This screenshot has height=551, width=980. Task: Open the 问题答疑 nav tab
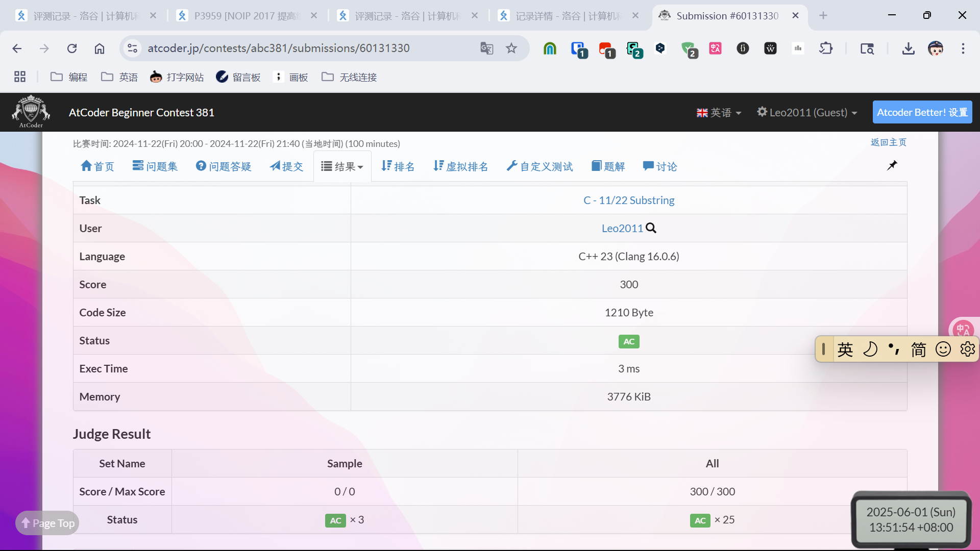[x=224, y=166]
